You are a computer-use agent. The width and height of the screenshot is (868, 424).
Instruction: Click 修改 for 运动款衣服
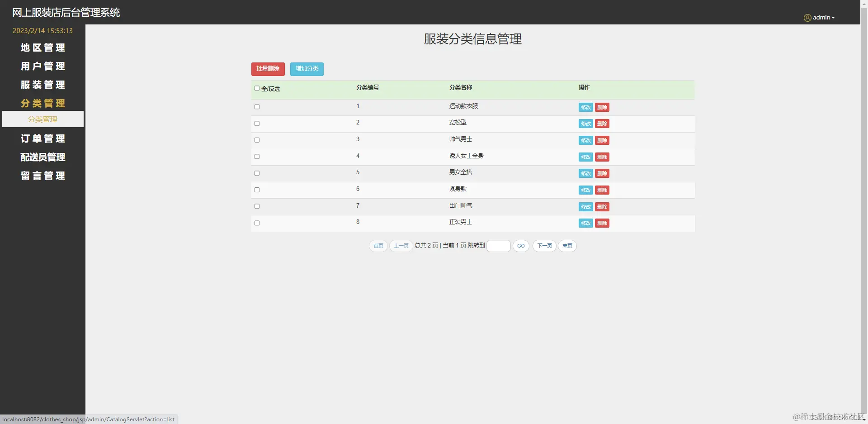pos(586,107)
